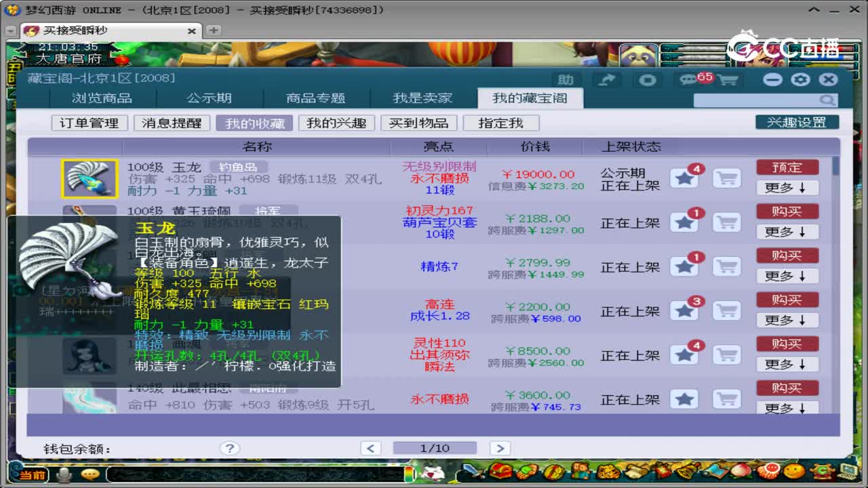Click the speech bubble icon in the chat bar

click(90, 474)
